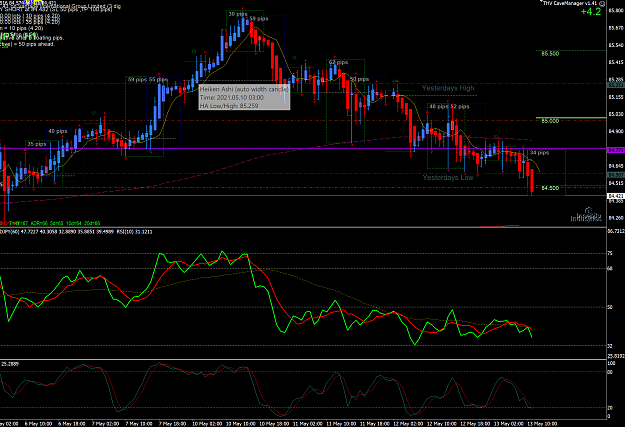Click the '30 pips' label at chart peak
This screenshot has width=625, height=427.
tap(238, 14)
